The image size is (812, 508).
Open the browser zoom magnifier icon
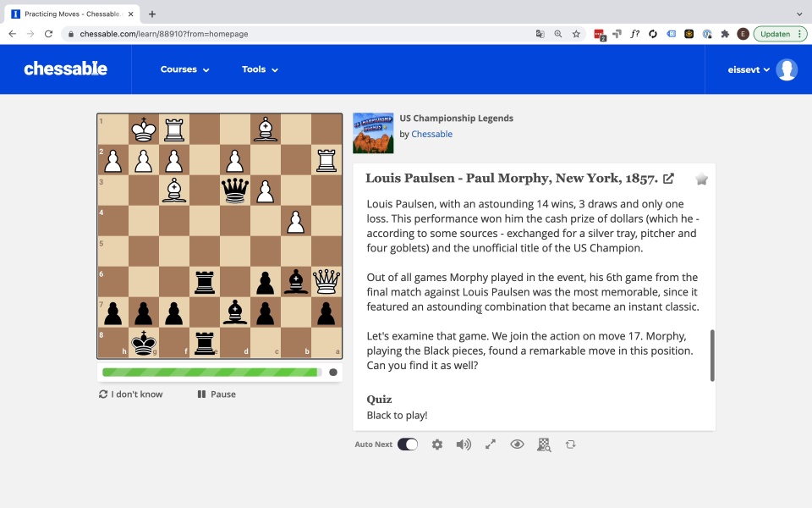(557, 34)
